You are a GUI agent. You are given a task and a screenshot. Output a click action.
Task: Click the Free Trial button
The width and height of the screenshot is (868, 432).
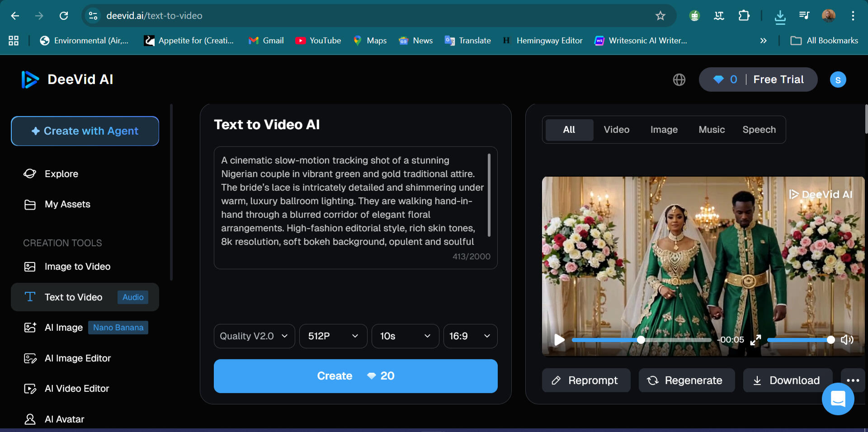tap(779, 80)
